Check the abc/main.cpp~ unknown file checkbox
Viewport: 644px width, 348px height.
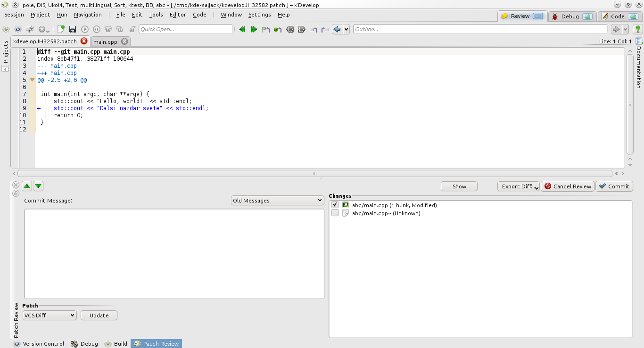click(335, 213)
